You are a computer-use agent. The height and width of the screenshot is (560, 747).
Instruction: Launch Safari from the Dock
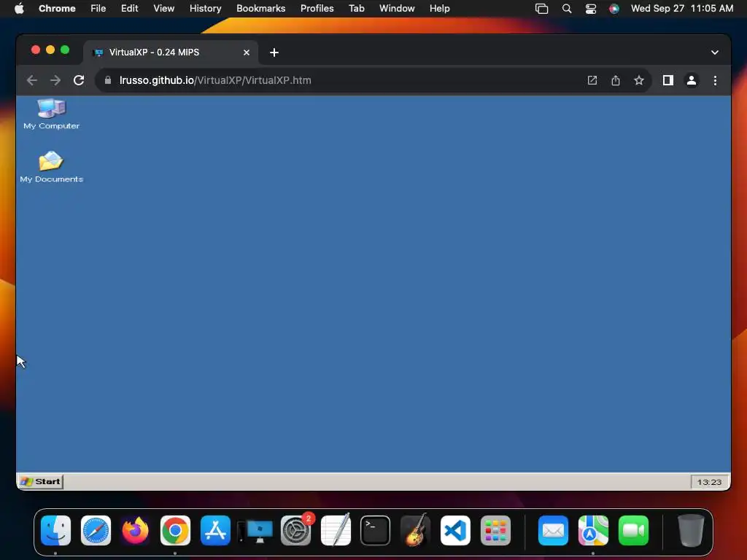[96, 531]
